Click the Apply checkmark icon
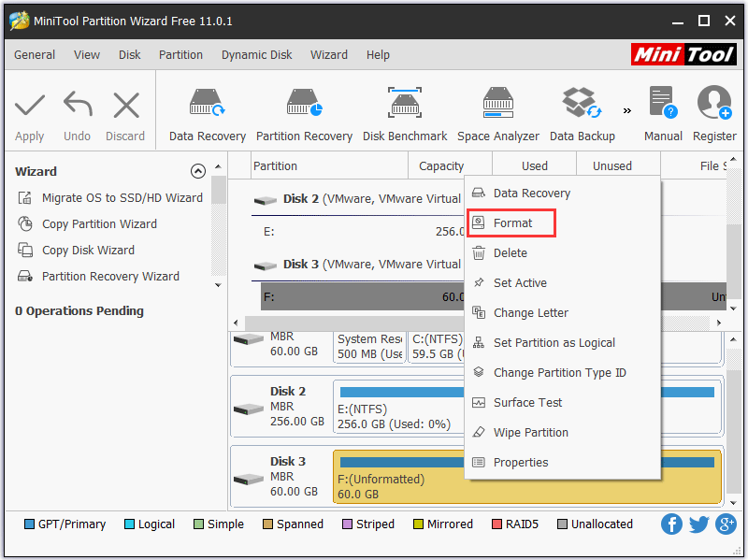Viewport: 748px width, 560px height. point(30,106)
